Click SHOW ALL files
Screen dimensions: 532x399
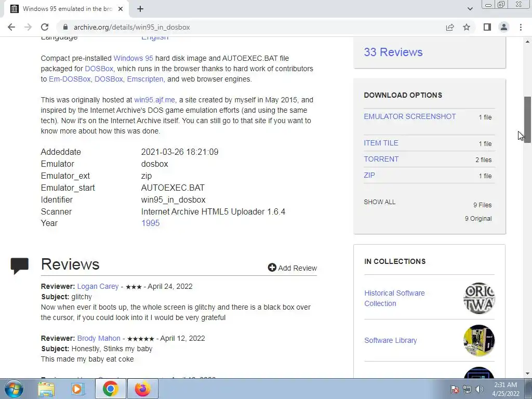pos(380,202)
